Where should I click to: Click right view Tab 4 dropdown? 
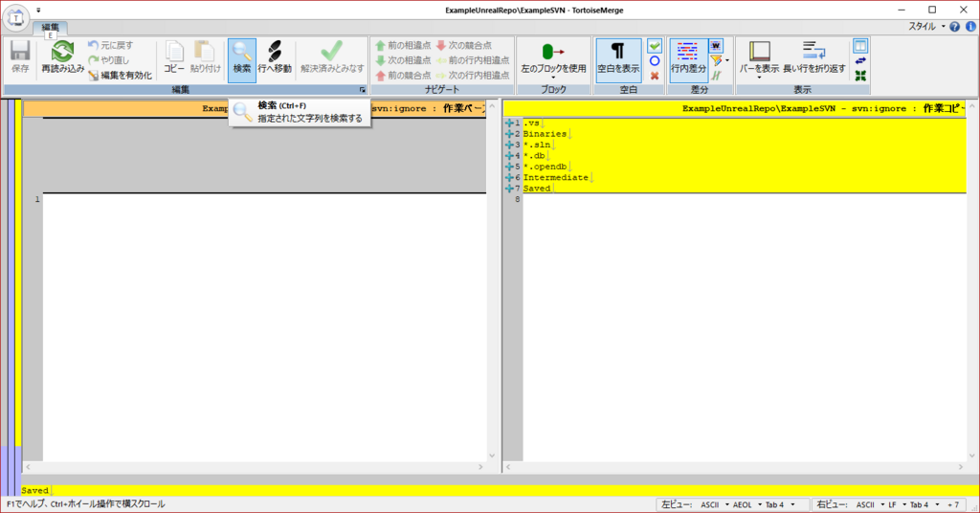tap(925, 504)
